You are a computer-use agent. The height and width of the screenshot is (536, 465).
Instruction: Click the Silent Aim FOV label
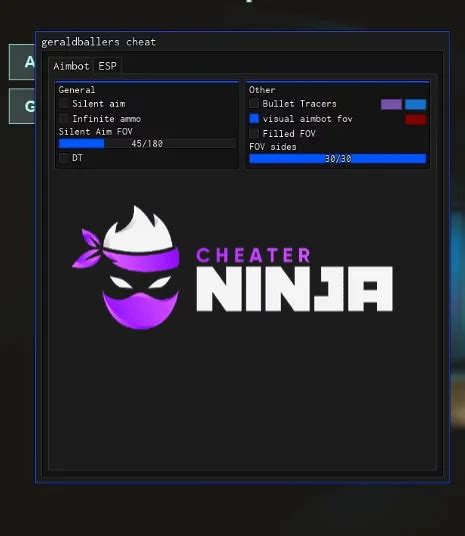(x=95, y=132)
